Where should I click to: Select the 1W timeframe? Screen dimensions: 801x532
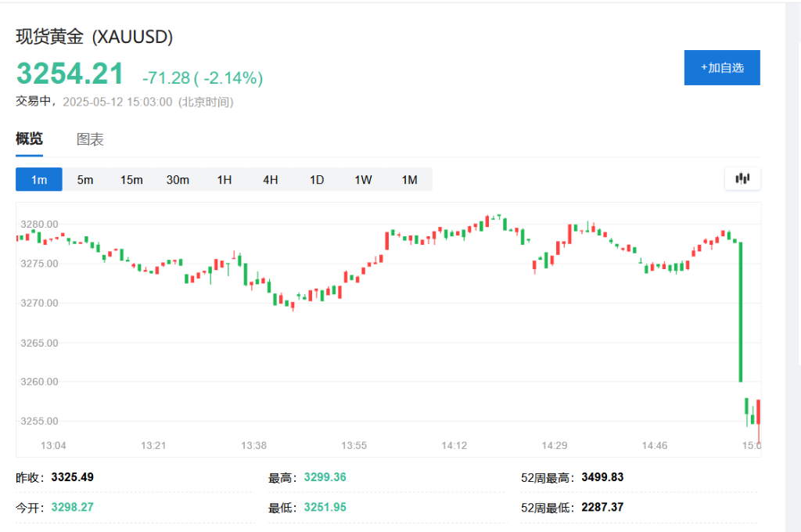coord(363,179)
